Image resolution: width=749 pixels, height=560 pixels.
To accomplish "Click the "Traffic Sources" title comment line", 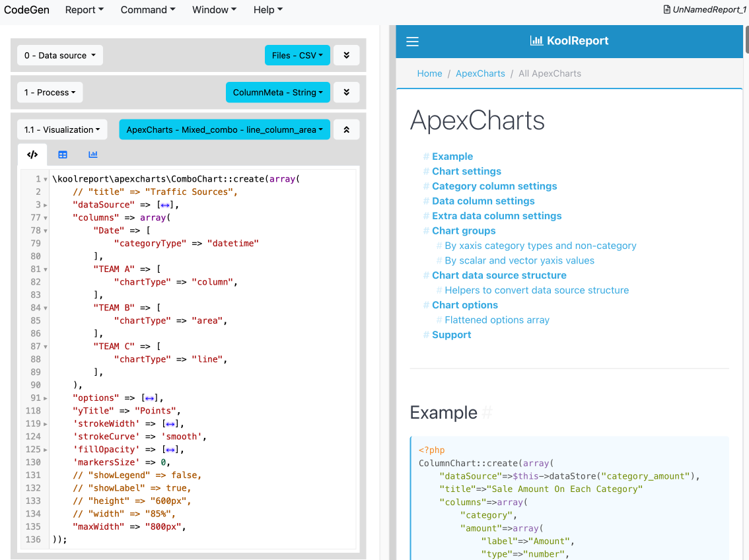I will (x=155, y=192).
